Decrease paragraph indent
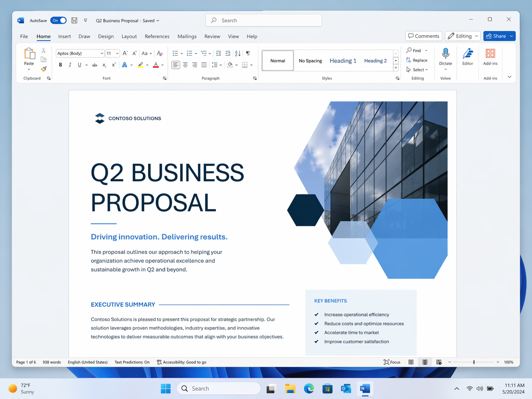The width and height of the screenshot is (532, 399). coord(219,53)
